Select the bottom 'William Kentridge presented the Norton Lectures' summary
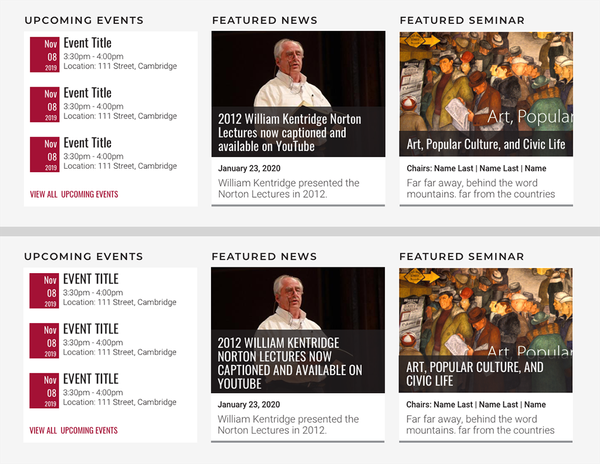 coord(288,425)
